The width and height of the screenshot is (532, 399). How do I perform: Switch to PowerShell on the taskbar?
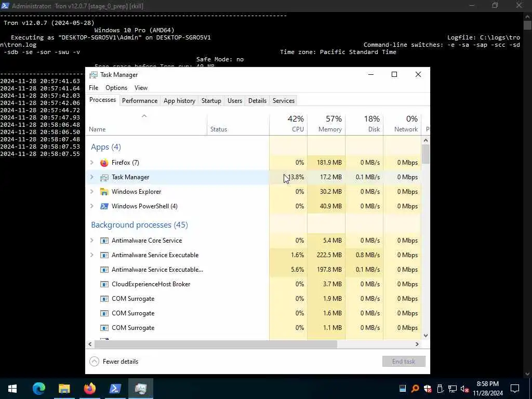point(115,389)
